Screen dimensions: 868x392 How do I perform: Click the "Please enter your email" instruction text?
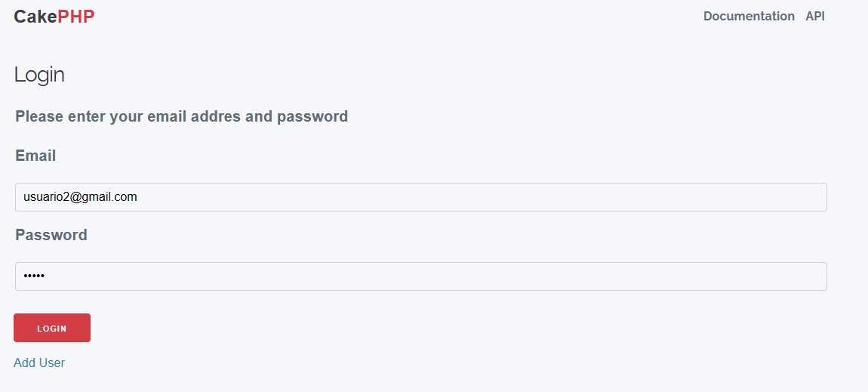click(181, 116)
